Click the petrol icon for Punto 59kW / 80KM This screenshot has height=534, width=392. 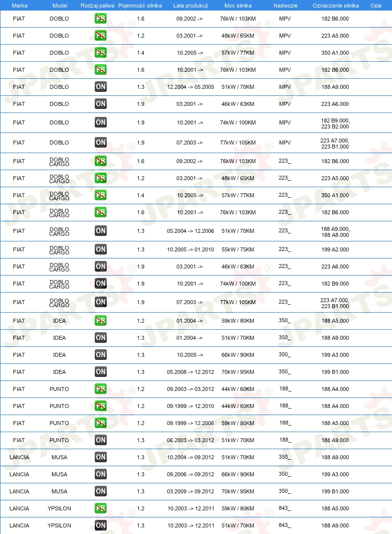100,423
